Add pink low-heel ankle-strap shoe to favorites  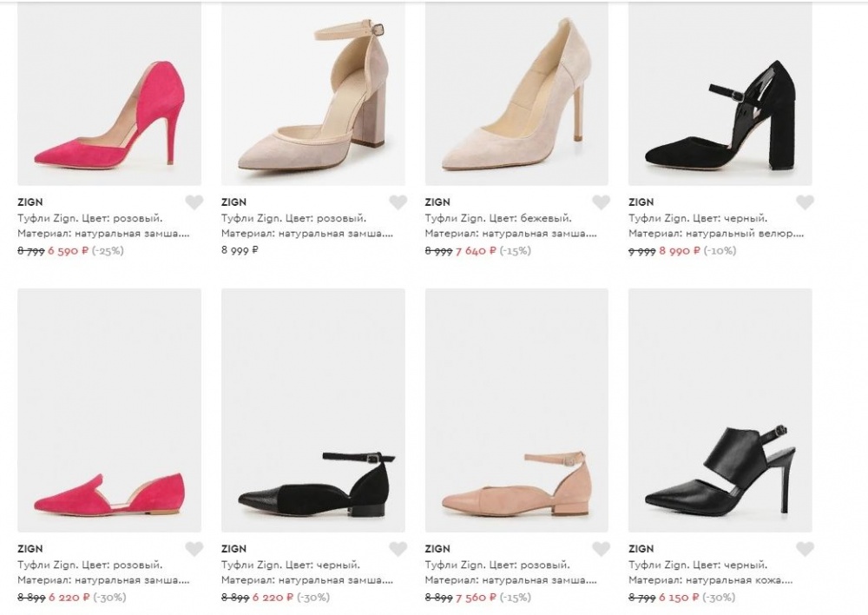tap(602, 549)
